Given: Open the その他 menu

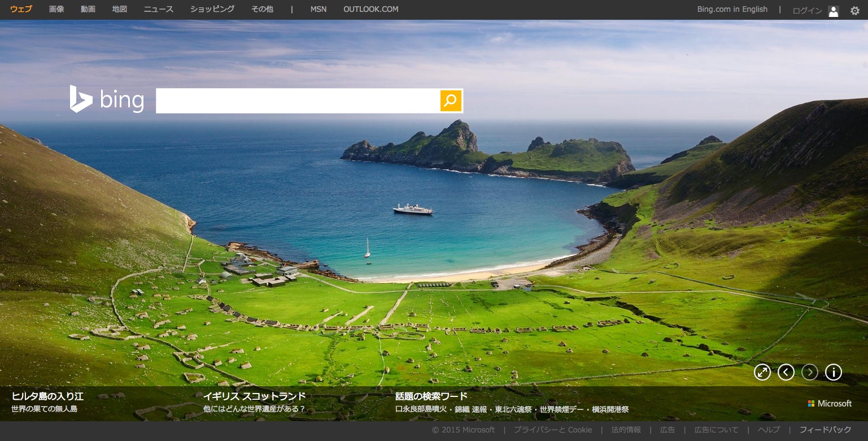Looking at the screenshot, I should (x=262, y=9).
